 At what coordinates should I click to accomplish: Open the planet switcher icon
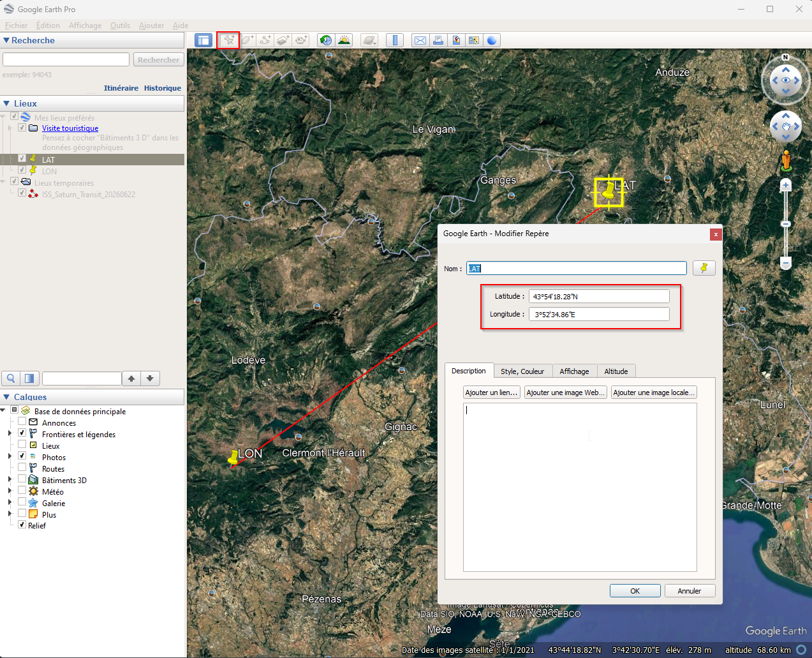click(369, 40)
